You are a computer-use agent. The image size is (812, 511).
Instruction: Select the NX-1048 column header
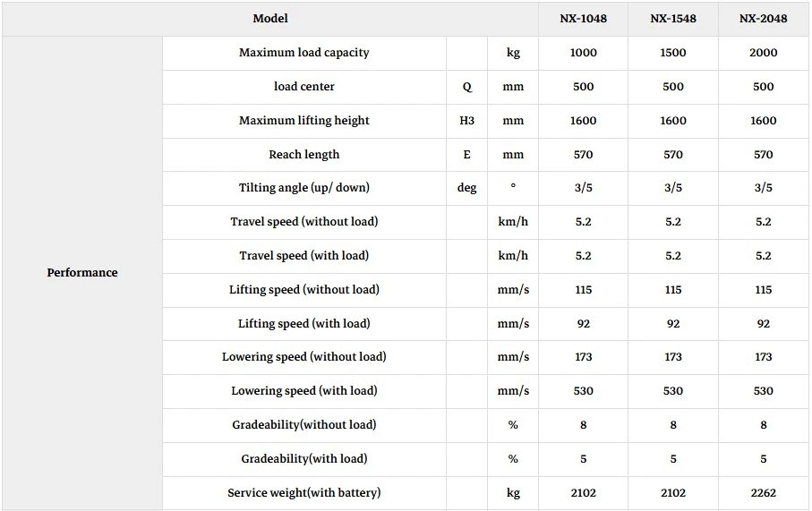[x=583, y=19]
